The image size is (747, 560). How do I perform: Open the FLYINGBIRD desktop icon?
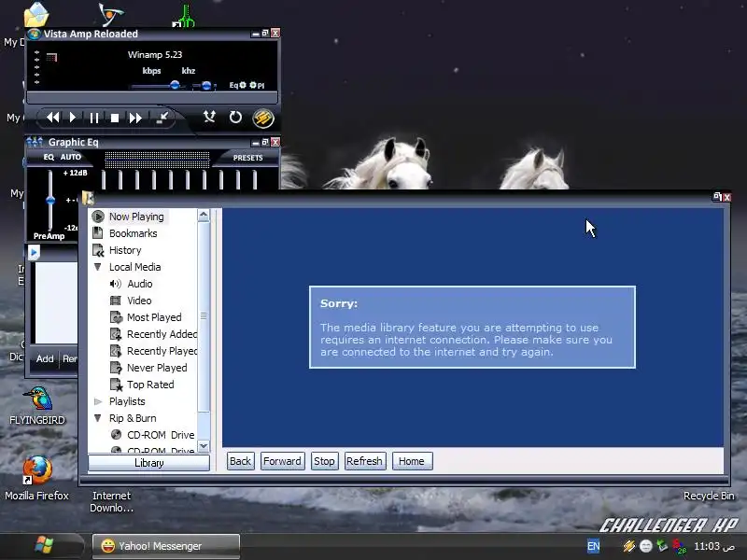(x=37, y=406)
